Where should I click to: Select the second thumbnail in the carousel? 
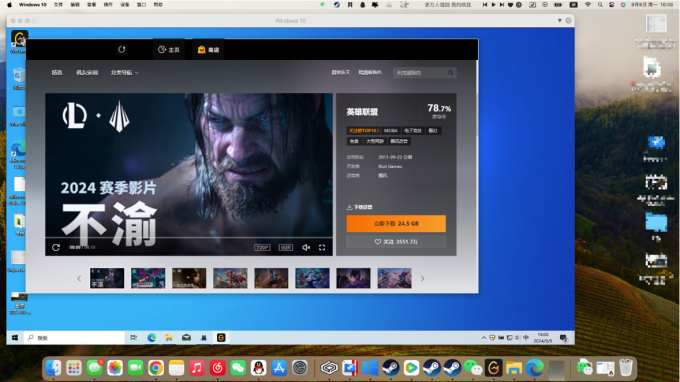click(x=148, y=278)
